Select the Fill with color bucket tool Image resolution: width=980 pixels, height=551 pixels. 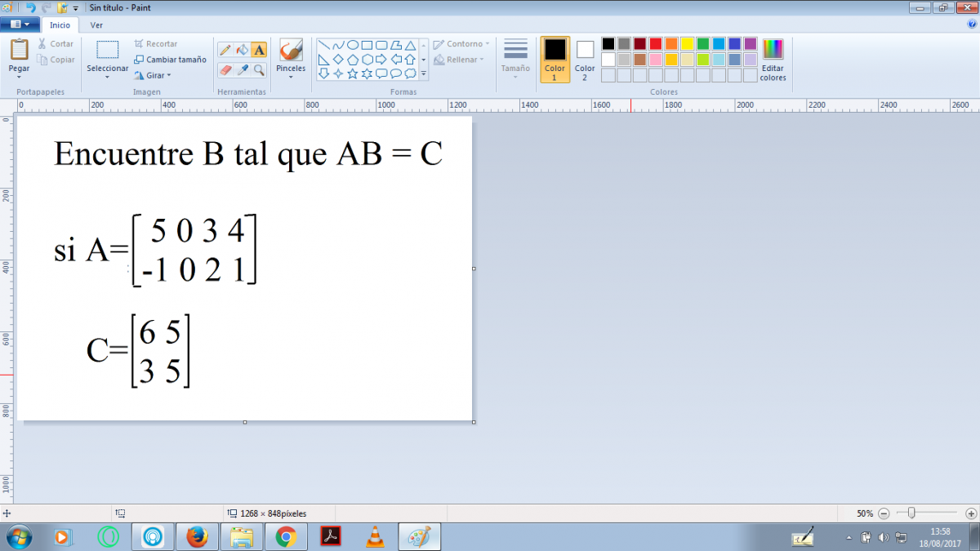point(242,50)
